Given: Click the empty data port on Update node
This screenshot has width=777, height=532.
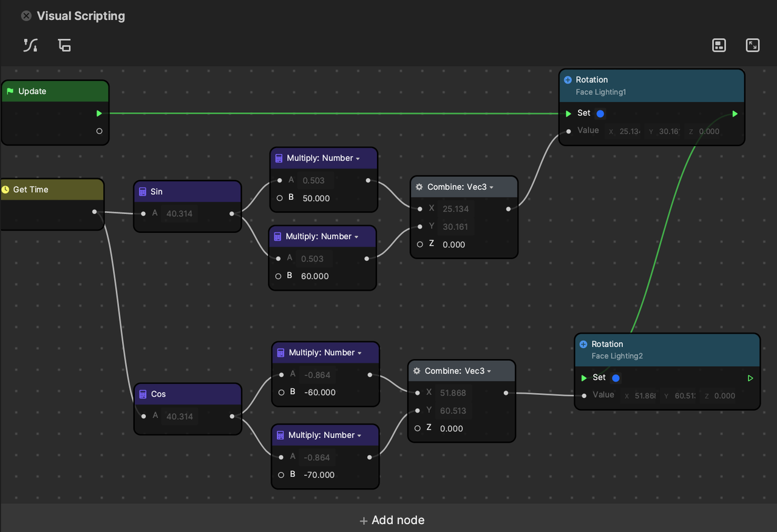Looking at the screenshot, I should click(x=100, y=131).
